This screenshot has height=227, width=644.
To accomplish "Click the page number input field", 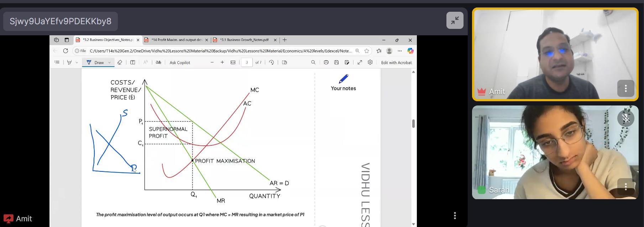I will tap(247, 62).
